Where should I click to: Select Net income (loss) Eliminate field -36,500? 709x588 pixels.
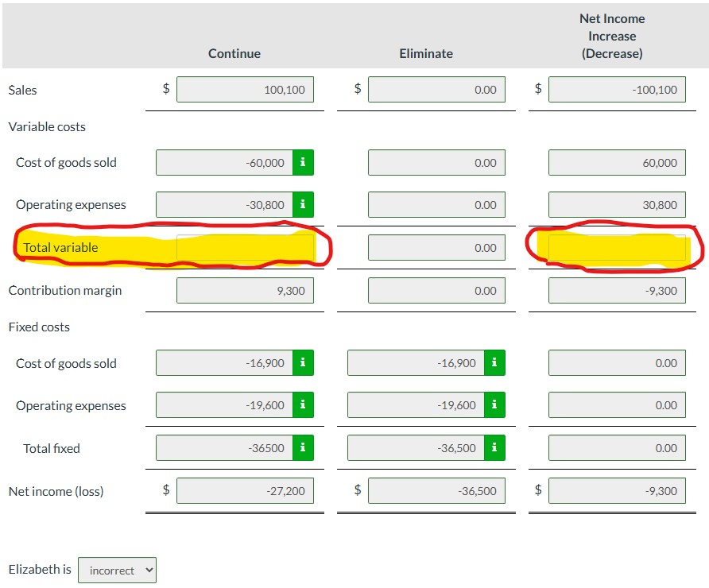click(437, 490)
